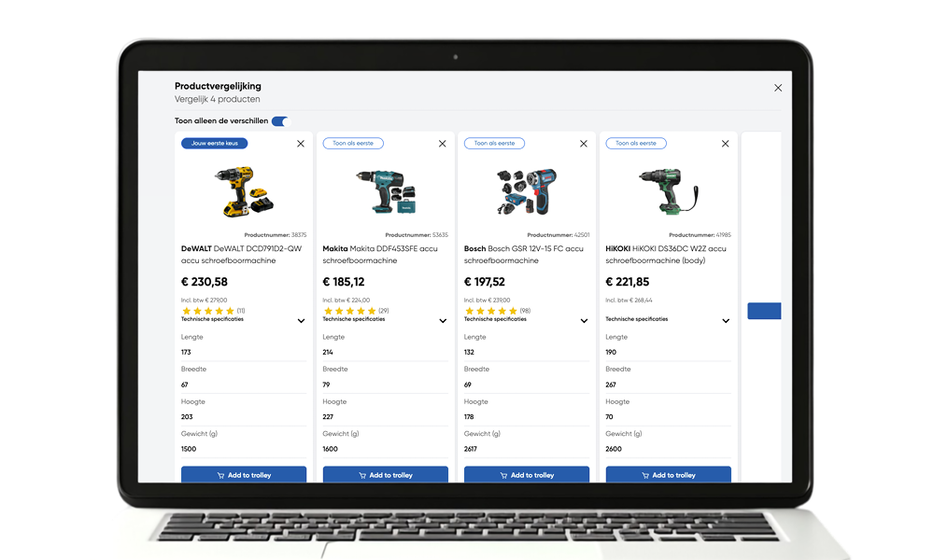This screenshot has height=560, width=934.
Task: Open HiKOKI DS36DC W2Z product title link
Action: [666, 255]
